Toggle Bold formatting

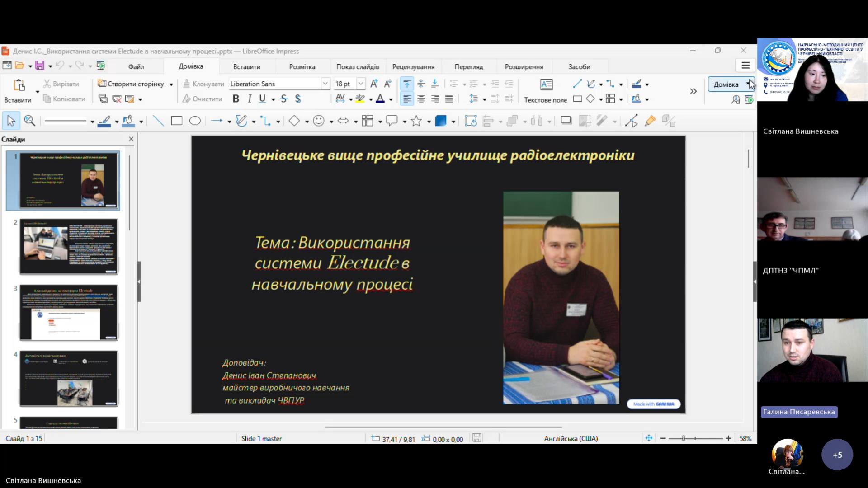(x=236, y=99)
